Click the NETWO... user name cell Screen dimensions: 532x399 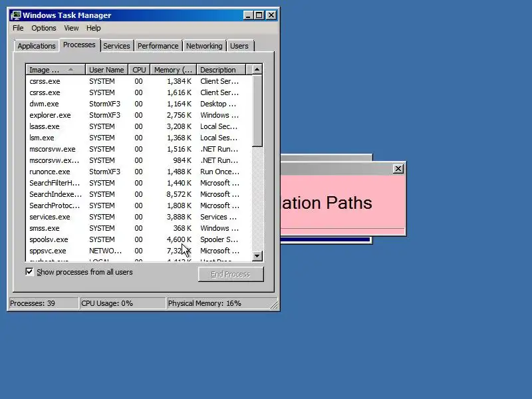click(x=106, y=251)
